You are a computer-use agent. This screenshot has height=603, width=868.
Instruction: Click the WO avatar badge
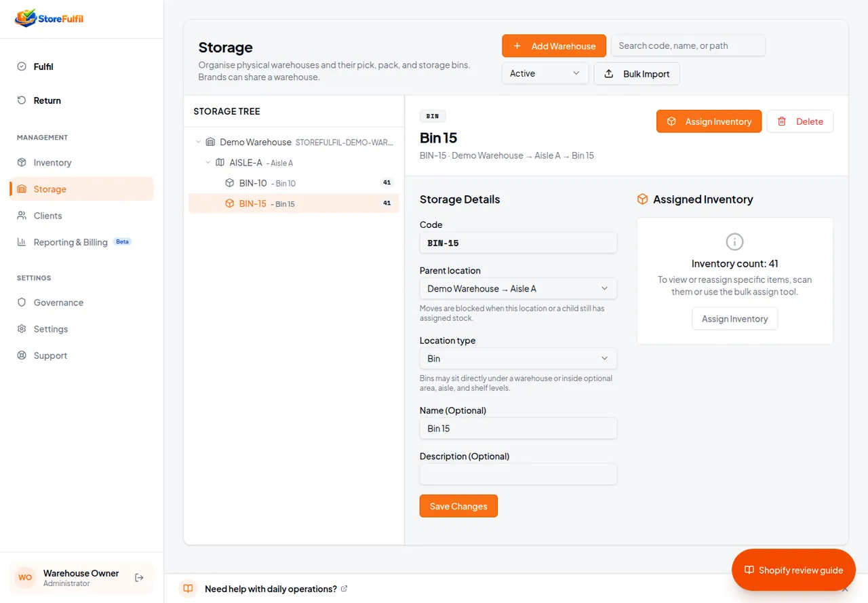25,578
